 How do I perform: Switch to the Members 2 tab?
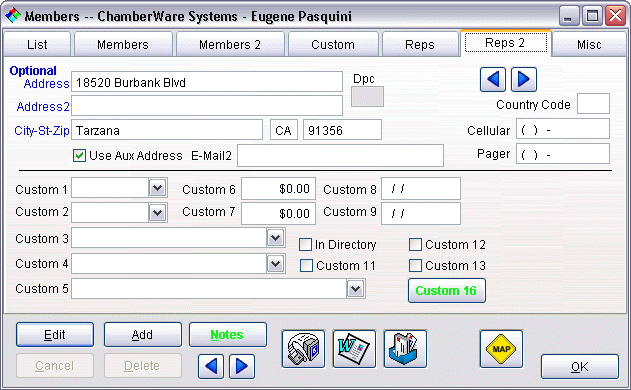pos(230,44)
